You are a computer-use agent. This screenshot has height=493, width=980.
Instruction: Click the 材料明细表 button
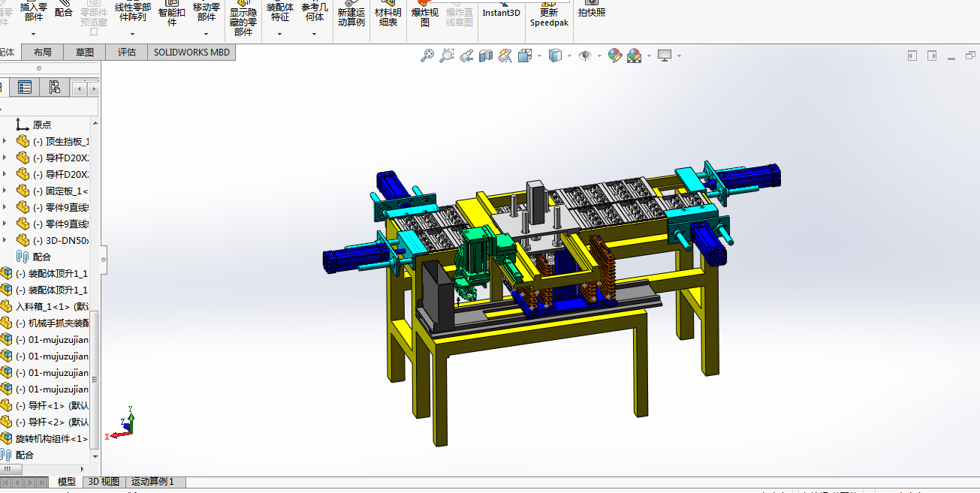click(388, 17)
